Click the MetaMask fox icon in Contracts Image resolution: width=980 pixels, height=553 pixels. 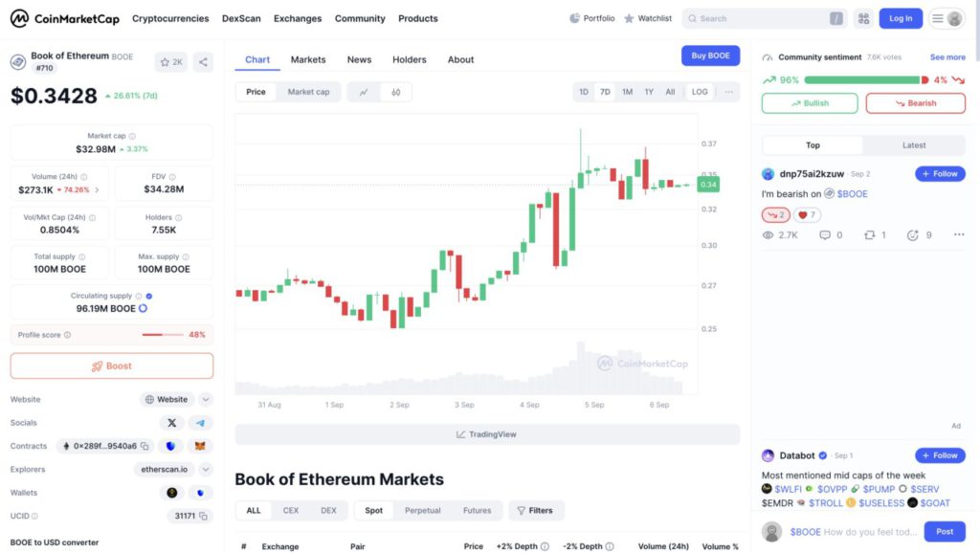click(200, 446)
